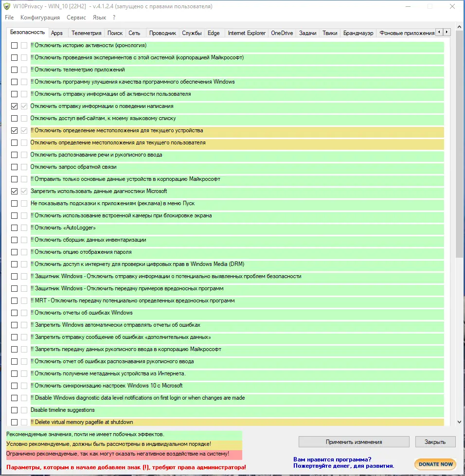Close the W10Privacy window

(x=452, y=6)
